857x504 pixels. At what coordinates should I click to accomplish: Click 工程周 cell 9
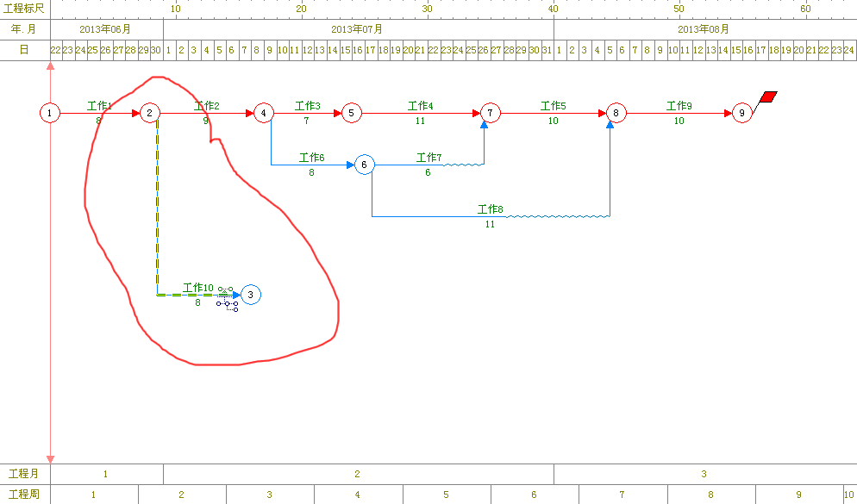click(x=799, y=495)
